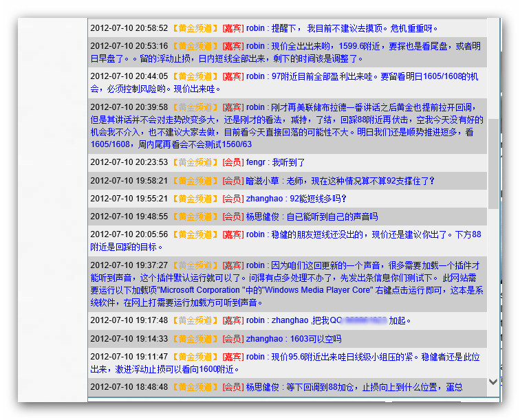Screen dimensions: 520x420
Task: Click the message text 我听到了
Action: click(288, 163)
